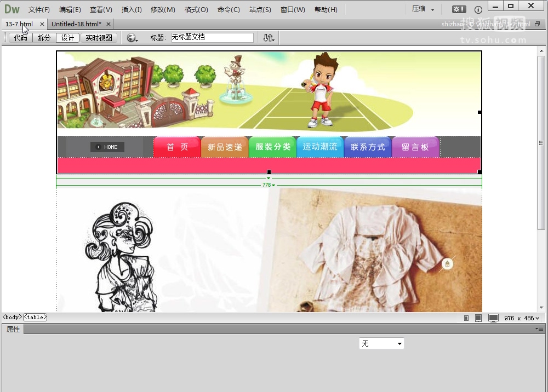Select the sketched woman illustration image

(x=120, y=257)
